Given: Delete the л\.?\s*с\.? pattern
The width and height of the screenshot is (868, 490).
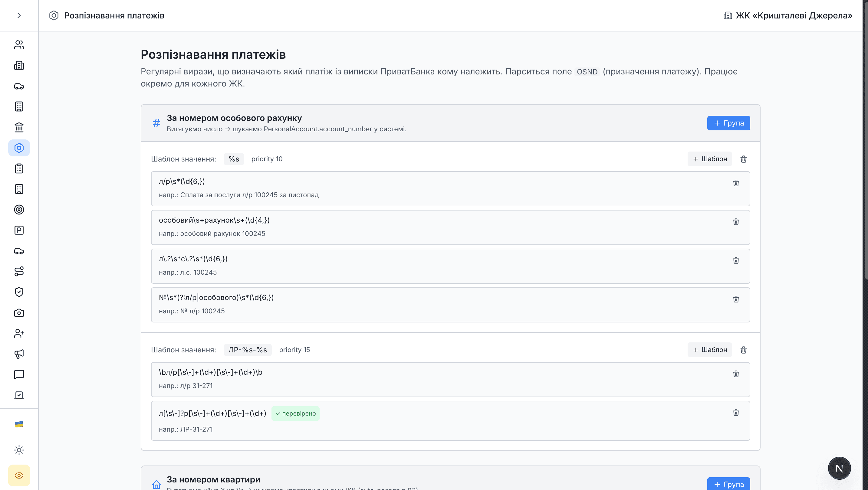Looking at the screenshot, I should [x=736, y=260].
